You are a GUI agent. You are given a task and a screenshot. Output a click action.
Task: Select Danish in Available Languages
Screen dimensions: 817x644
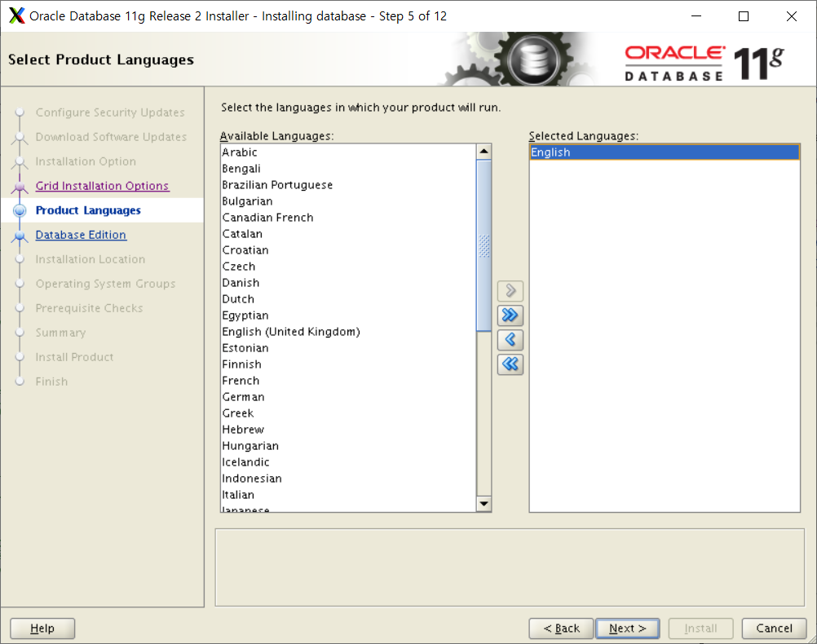click(x=348, y=282)
